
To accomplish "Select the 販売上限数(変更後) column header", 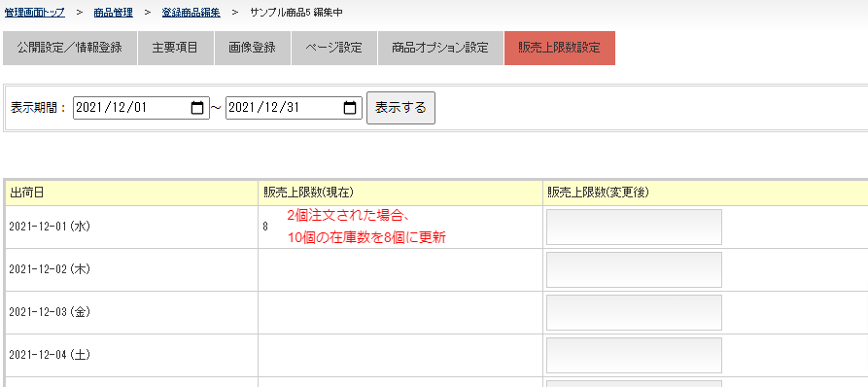I will [706, 193].
